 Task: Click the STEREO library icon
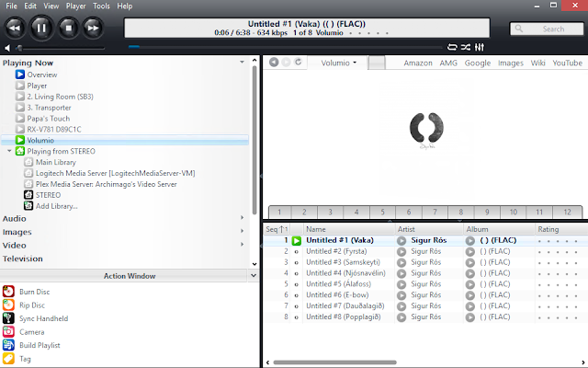[x=28, y=195]
